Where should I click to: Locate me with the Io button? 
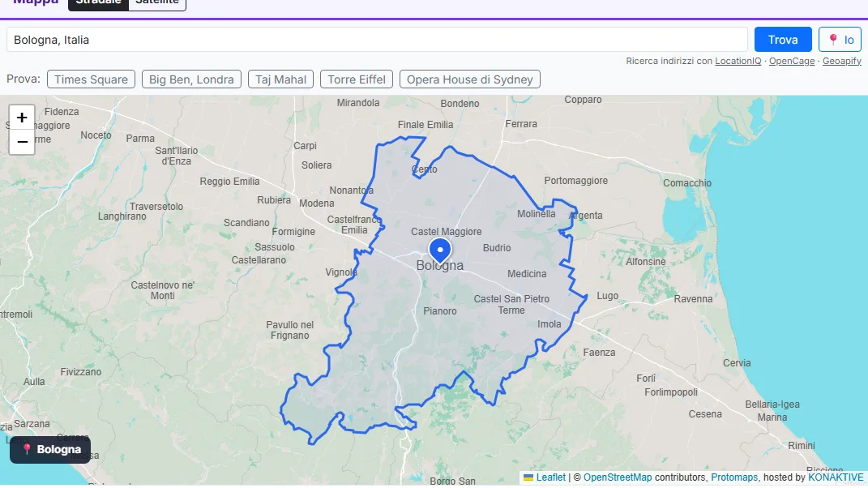click(x=840, y=40)
